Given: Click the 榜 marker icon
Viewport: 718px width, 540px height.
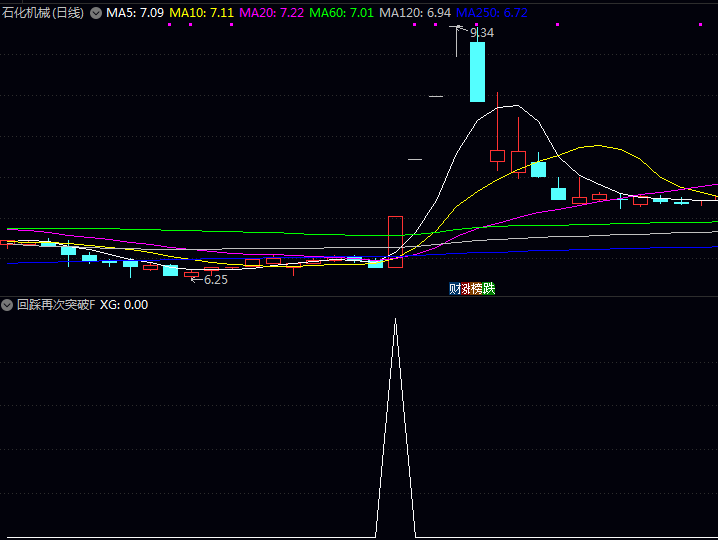Looking at the screenshot, I should pyautogui.click(x=477, y=289).
